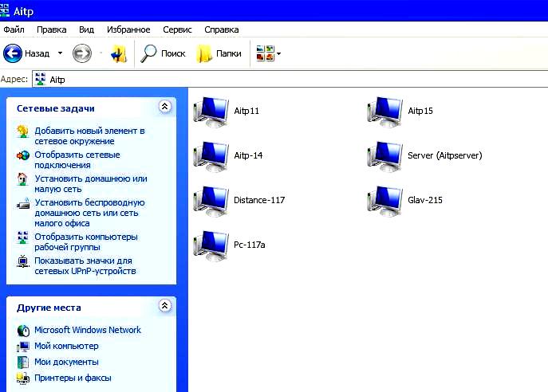Open the Справка menu
Image resolution: width=548 pixels, height=392 pixels.
click(222, 29)
